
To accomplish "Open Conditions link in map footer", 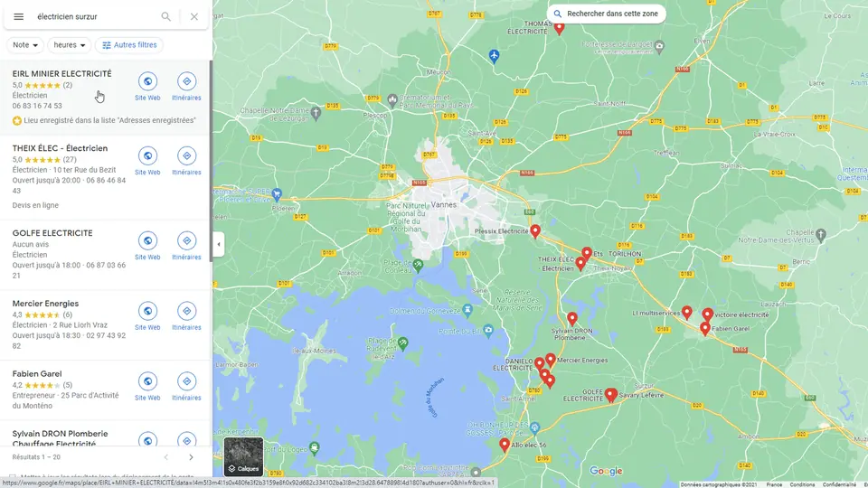I will tap(802, 484).
